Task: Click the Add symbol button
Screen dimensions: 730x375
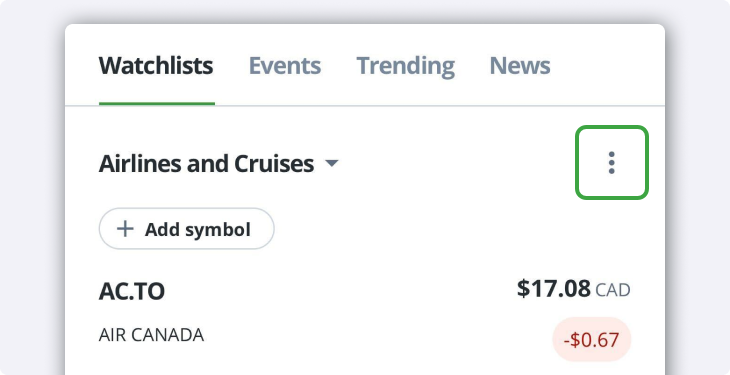Action: point(186,229)
